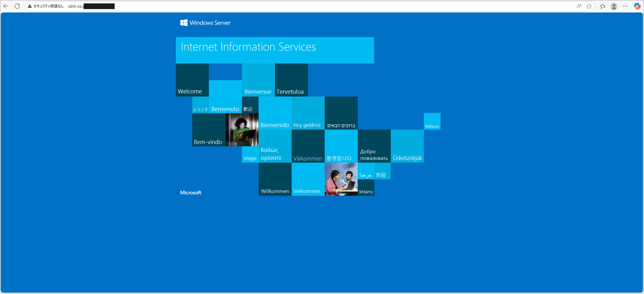644x294 pixels.
Task: Open the browser profile avatar
Action: [x=614, y=6]
